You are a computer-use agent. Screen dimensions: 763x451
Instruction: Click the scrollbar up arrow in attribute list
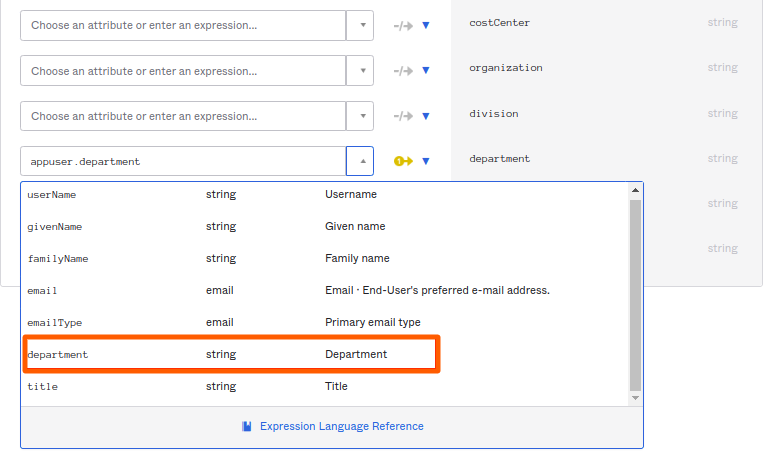pyautogui.click(x=635, y=190)
